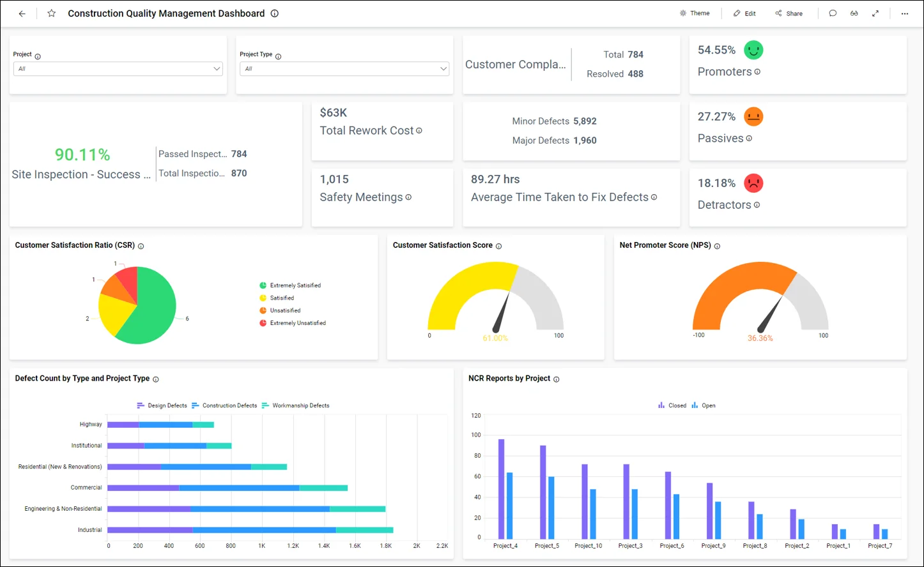This screenshot has height=567, width=924.
Task: Toggle the Design Defects legend series
Action: tap(162, 405)
